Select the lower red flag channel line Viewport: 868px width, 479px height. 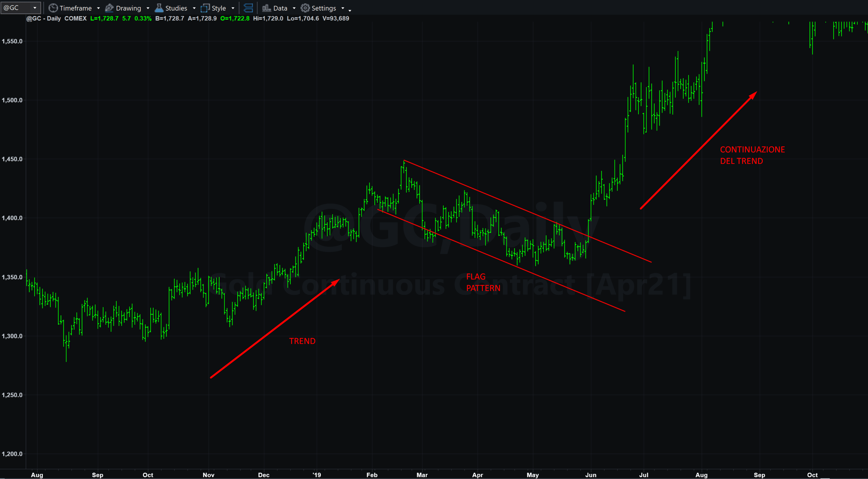point(501,260)
